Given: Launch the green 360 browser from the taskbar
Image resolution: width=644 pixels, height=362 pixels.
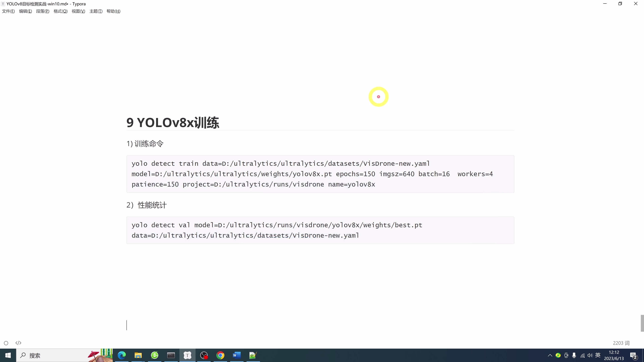Looking at the screenshot, I should 154,355.
